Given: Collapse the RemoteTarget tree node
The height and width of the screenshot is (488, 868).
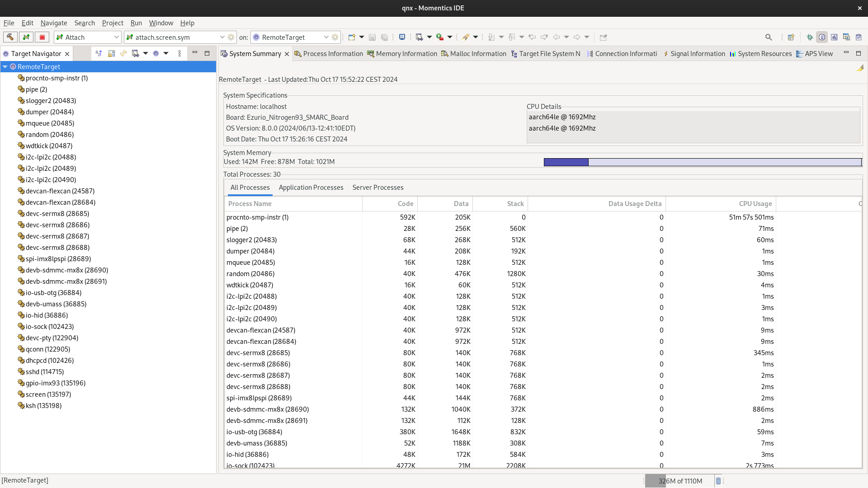Looking at the screenshot, I should point(5,66).
